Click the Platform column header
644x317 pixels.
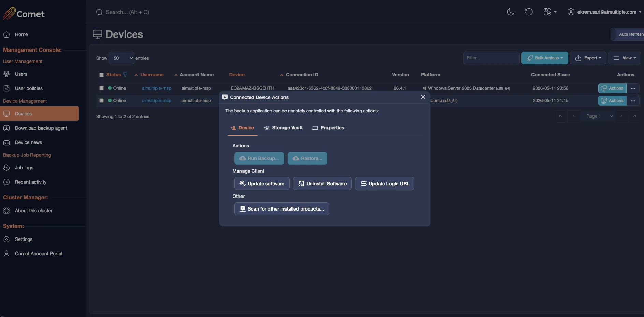(x=430, y=75)
